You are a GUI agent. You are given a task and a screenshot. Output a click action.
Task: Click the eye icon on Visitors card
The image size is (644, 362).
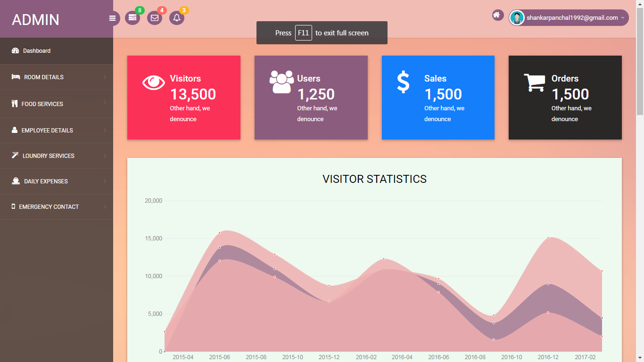coord(154,82)
